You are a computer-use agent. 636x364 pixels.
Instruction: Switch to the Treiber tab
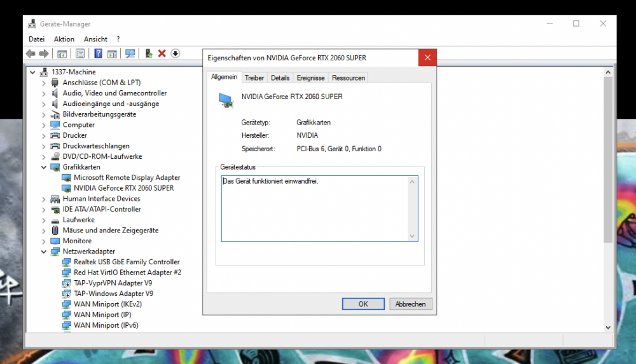pos(254,78)
